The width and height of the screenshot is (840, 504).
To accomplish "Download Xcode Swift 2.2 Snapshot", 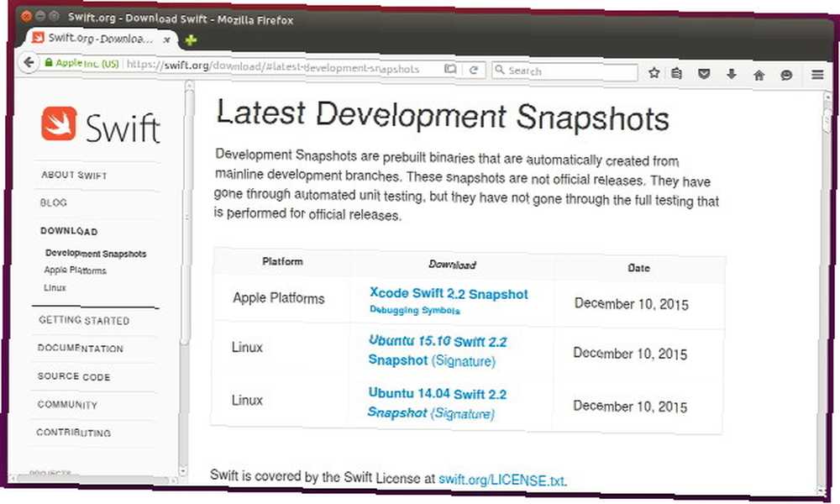I will point(449,293).
